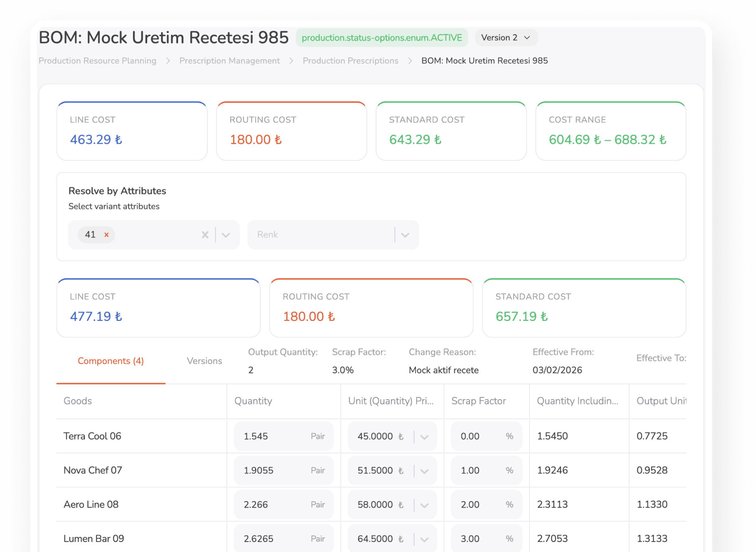
Task: Click the top Line Cost 463.29 card
Action: pyautogui.click(x=132, y=131)
